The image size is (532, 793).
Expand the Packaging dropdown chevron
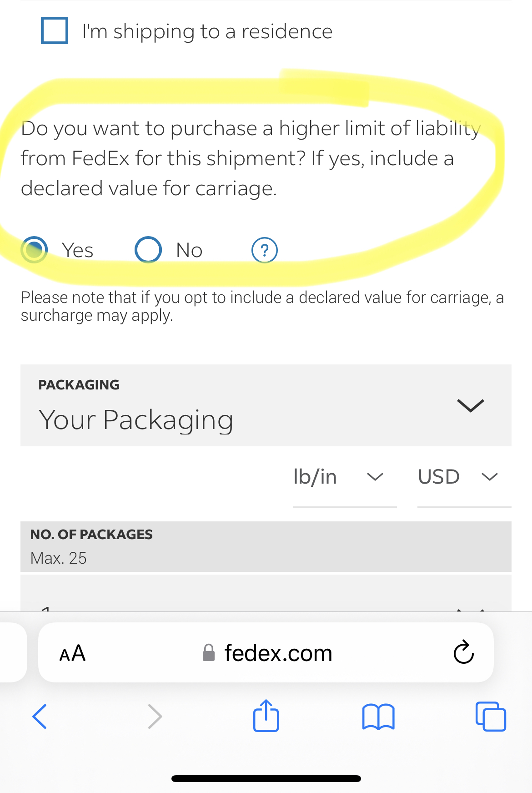pos(470,405)
